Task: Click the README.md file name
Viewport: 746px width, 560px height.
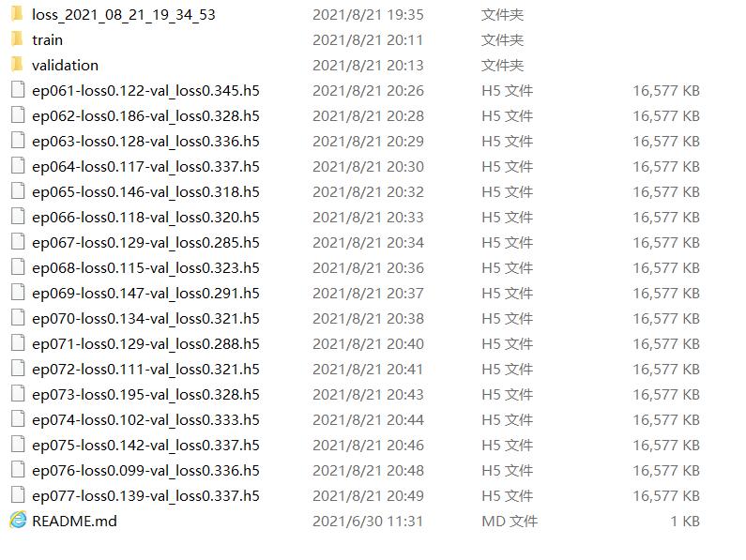Action: 74,521
